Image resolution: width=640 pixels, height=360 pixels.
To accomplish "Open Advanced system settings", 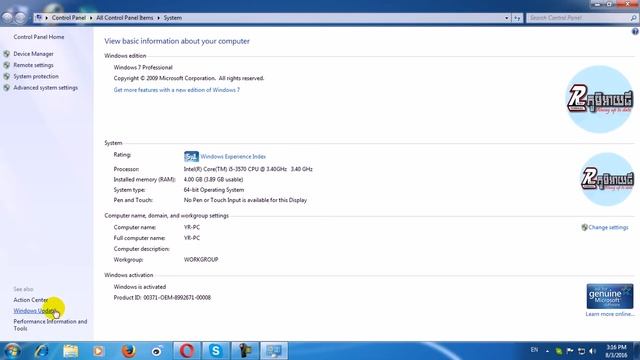I will (45, 88).
